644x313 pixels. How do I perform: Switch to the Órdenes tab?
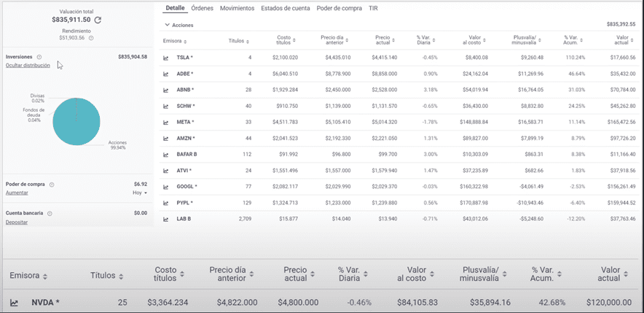pyautogui.click(x=201, y=8)
